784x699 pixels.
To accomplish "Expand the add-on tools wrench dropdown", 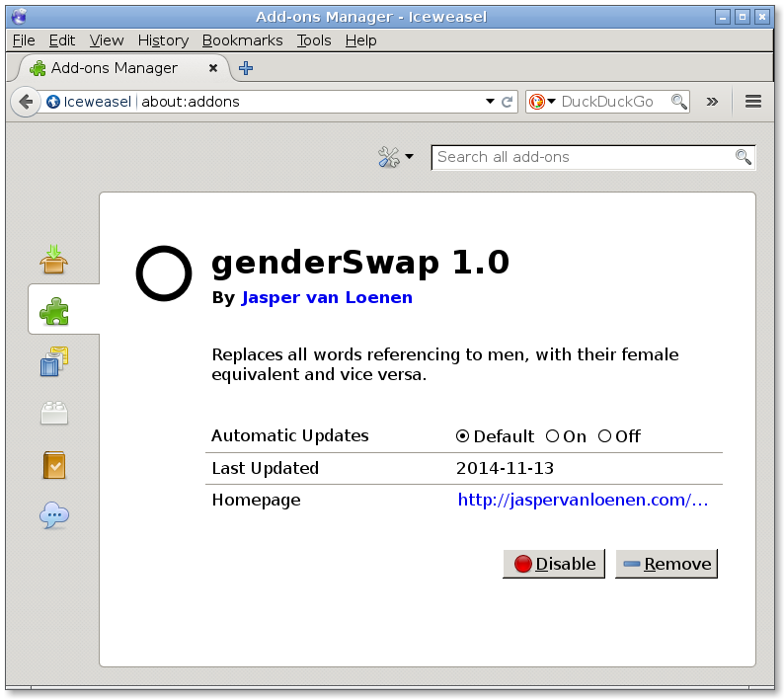I will 396,157.
